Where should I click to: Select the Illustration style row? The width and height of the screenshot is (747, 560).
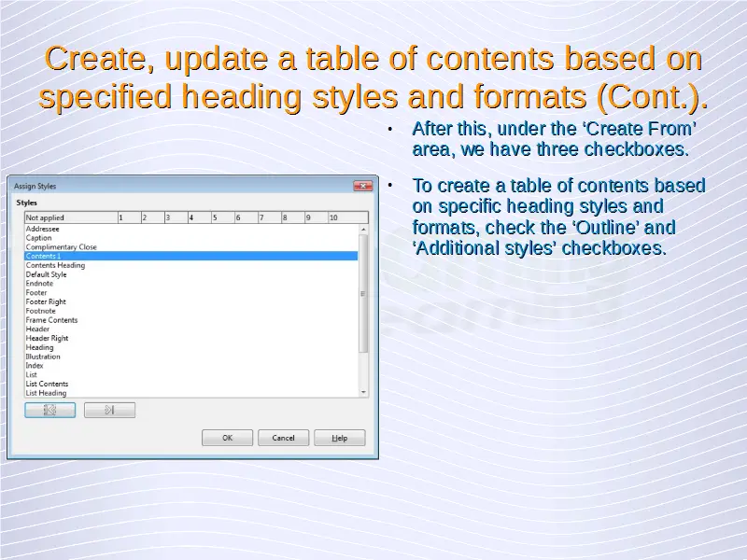coord(43,357)
